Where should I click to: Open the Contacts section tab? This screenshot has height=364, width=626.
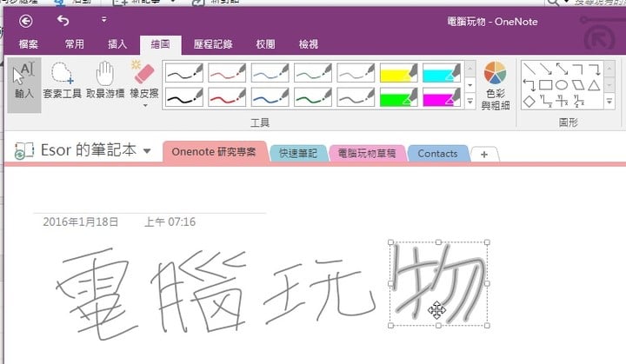[x=437, y=154]
